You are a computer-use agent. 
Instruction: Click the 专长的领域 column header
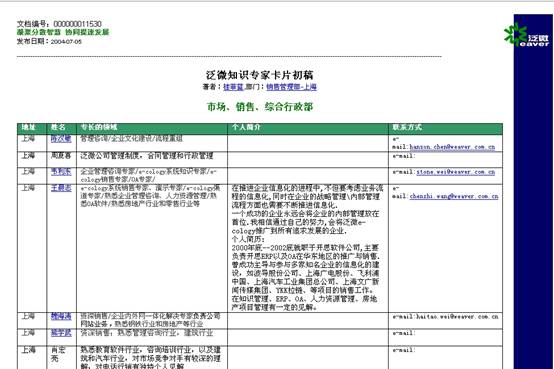pyautogui.click(x=99, y=127)
